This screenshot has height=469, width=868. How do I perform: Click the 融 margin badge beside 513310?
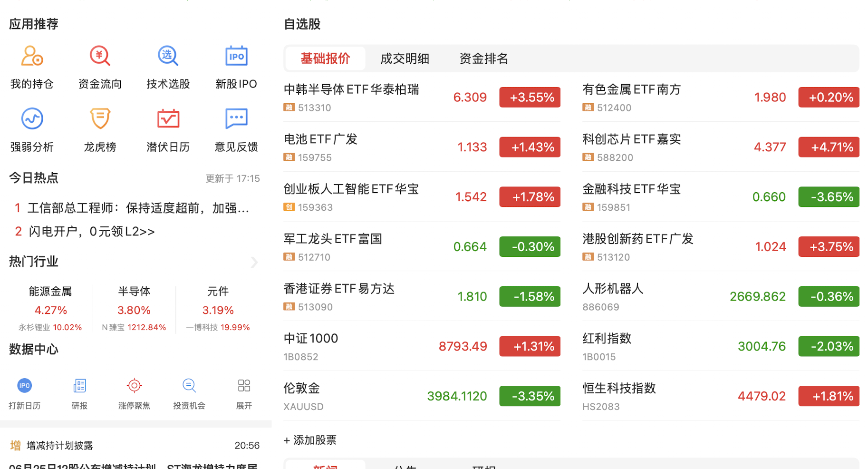click(x=289, y=107)
